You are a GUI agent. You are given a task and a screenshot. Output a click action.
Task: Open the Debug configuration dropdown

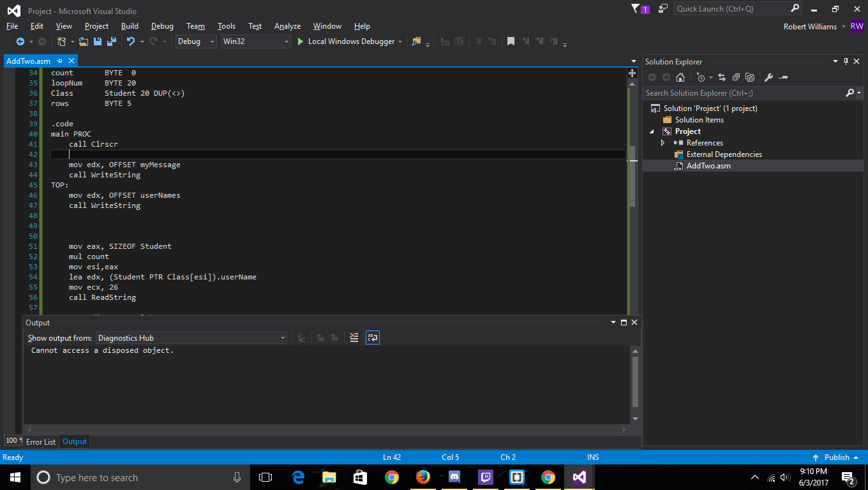coord(196,41)
